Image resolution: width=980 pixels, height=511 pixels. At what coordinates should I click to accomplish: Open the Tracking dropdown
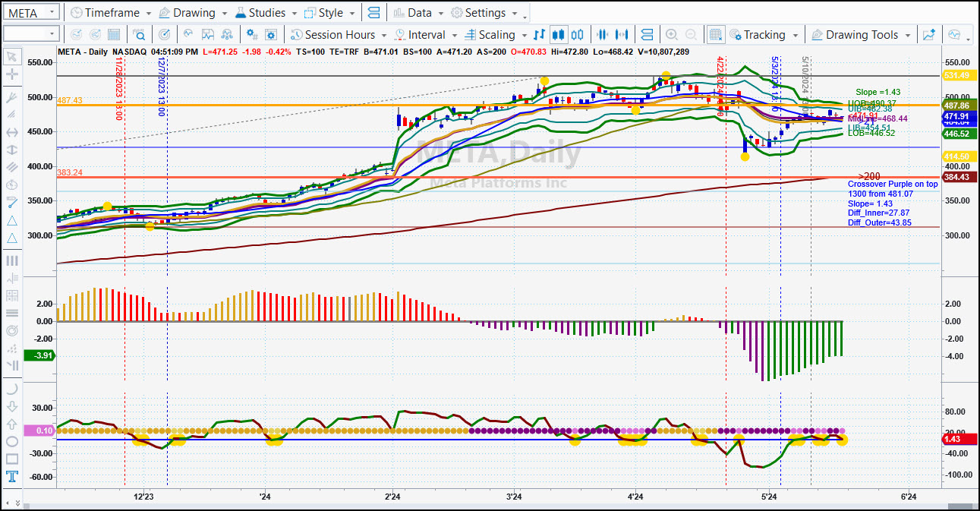763,34
